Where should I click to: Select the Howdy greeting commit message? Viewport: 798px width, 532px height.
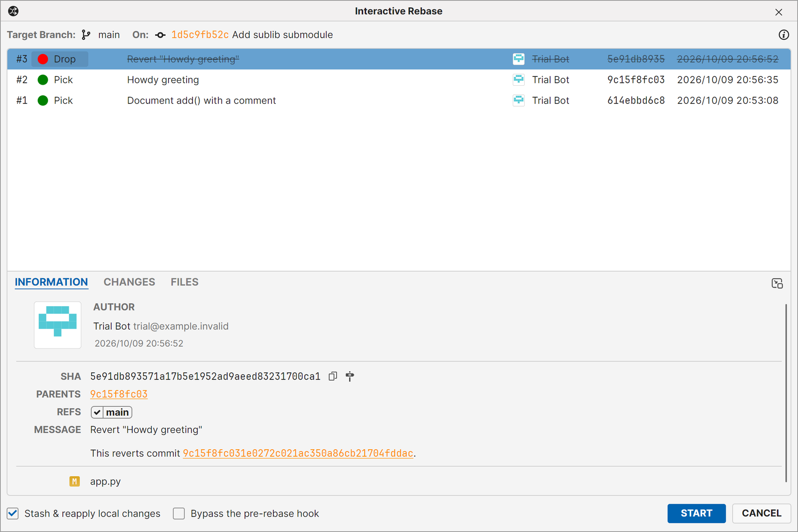pyautogui.click(x=163, y=80)
